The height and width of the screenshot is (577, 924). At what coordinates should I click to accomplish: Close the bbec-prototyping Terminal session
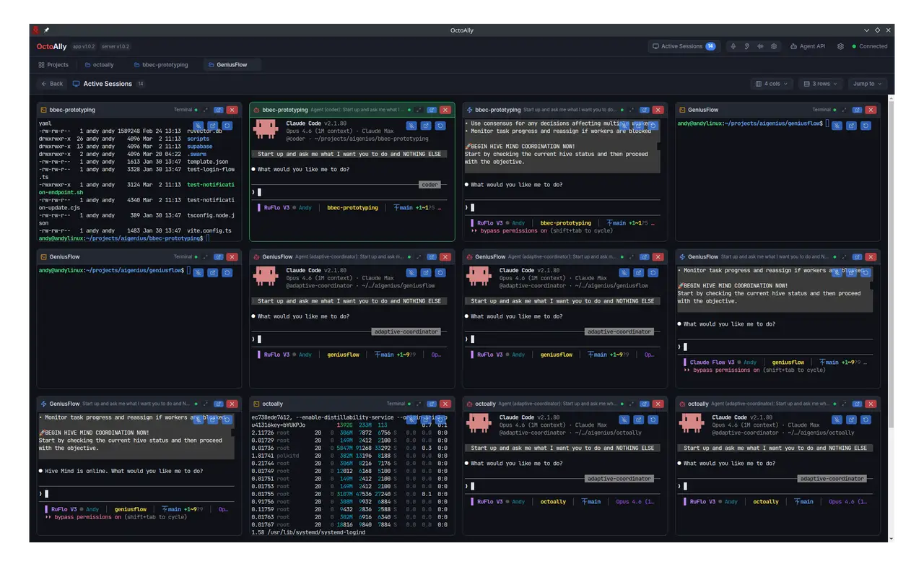(x=232, y=110)
